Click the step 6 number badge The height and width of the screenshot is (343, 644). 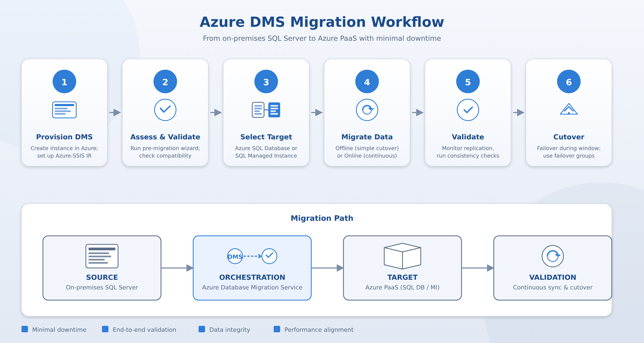(x=569, y=81)
